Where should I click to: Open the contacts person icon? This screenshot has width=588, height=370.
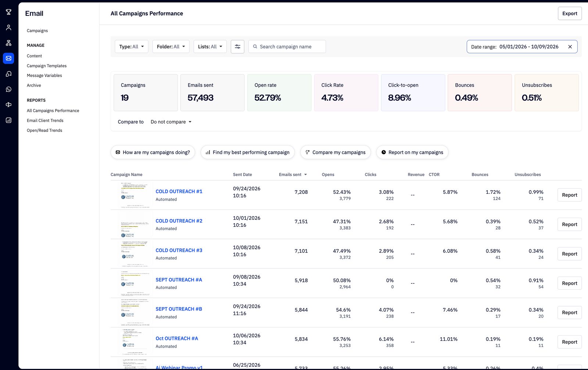pos(8,28)
